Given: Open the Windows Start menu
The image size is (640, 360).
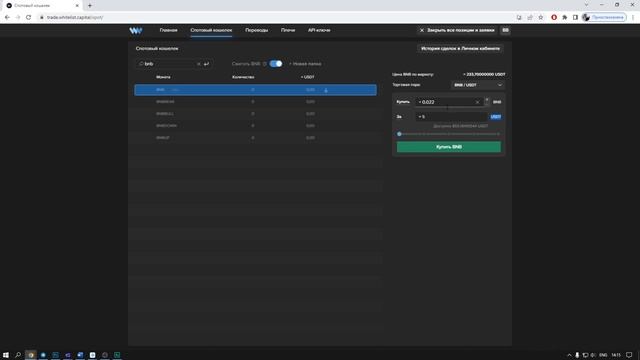Looking at the screenshot, I should (6, 355).
